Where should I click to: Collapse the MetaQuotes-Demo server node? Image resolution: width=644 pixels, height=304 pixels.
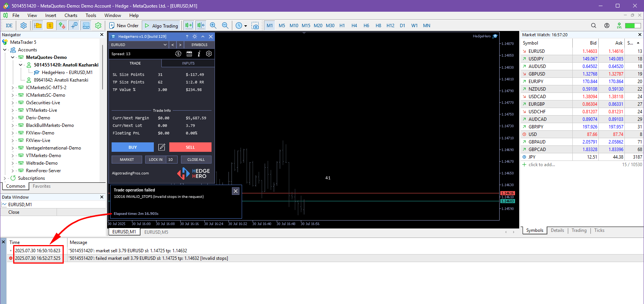(x=13, y=57)
